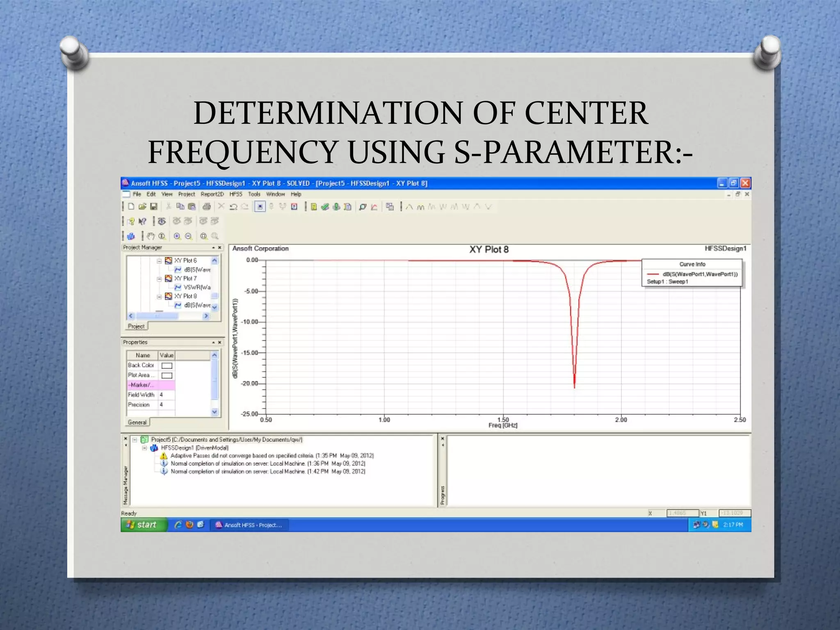840x630 pixels.
Task: Click the Save floppy disk icon
Action: [x=154, y=207]
